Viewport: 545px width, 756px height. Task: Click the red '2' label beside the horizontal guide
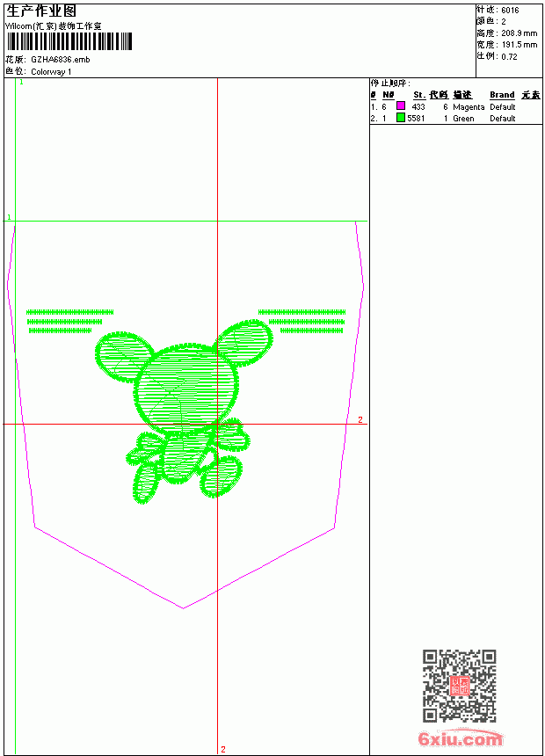[360, 420]
